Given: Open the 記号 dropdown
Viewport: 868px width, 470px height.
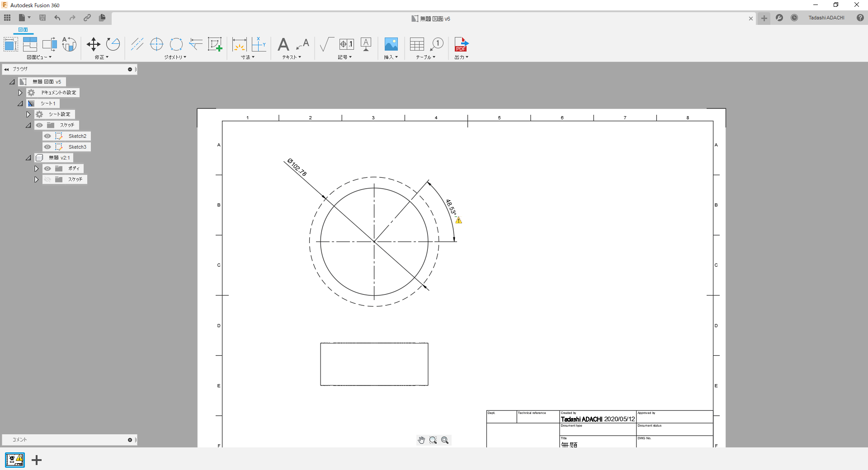Looking at the screenshot, I should coord(345,57).
